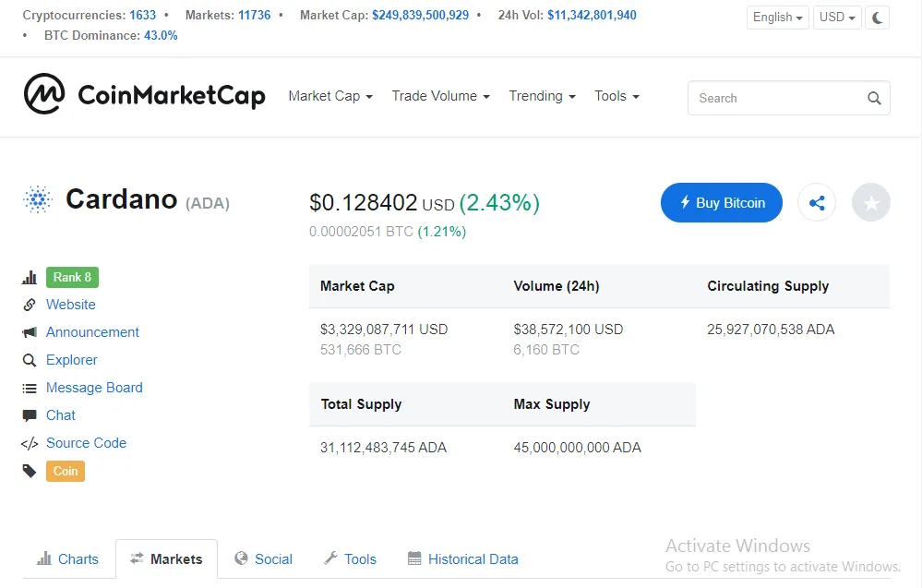Expand the Trade Volume menu
The height and width of the screenshot is (588, 922).
tap(440, 96)
